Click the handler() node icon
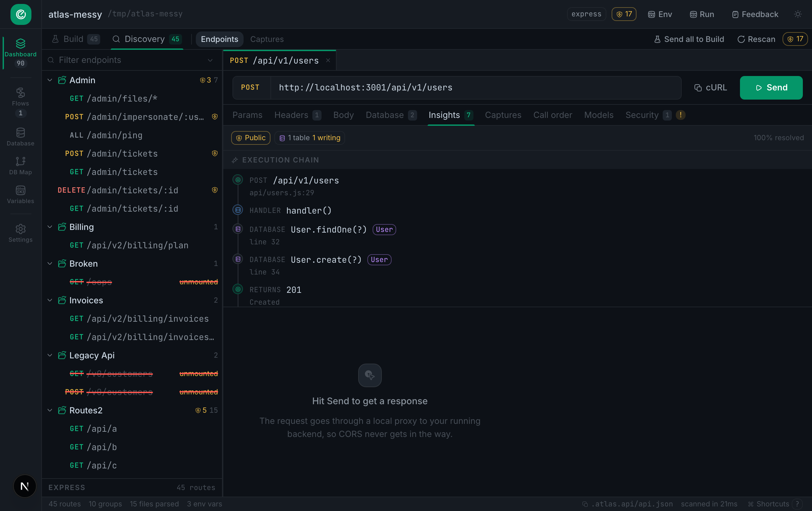812x511 pixels. click(x=238, y=210)
